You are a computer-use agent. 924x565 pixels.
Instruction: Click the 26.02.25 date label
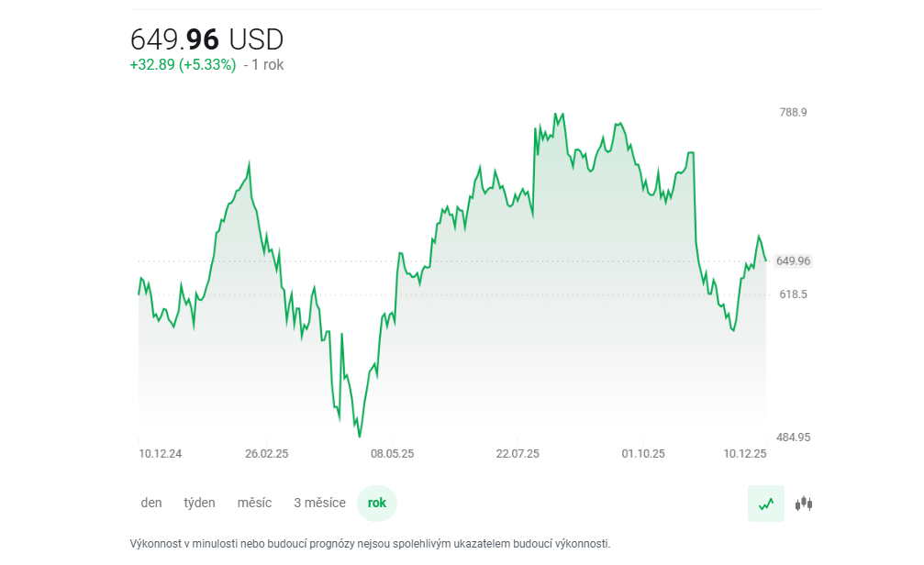tap(267, 453)
